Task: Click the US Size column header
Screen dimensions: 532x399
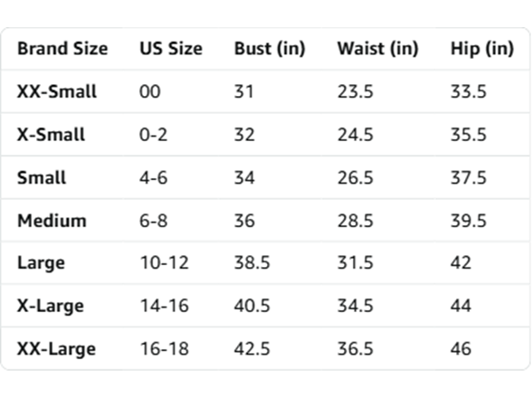Action: coord(171,49)
